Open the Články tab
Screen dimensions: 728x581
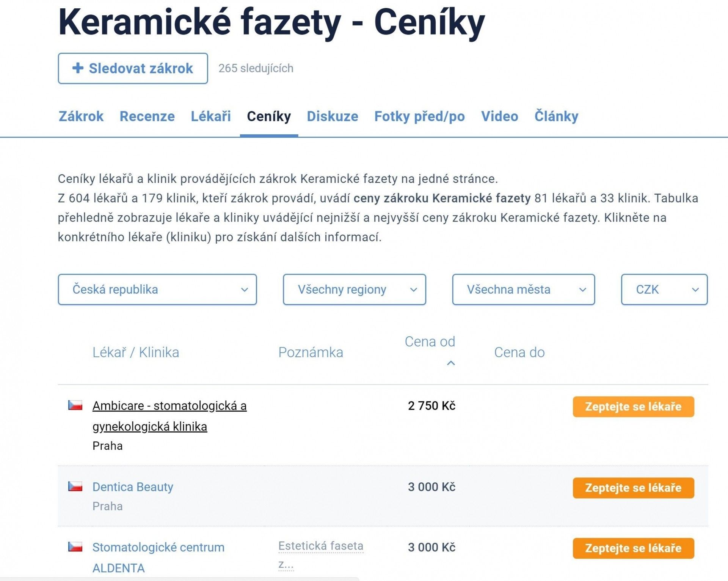[x=556, y=116]
